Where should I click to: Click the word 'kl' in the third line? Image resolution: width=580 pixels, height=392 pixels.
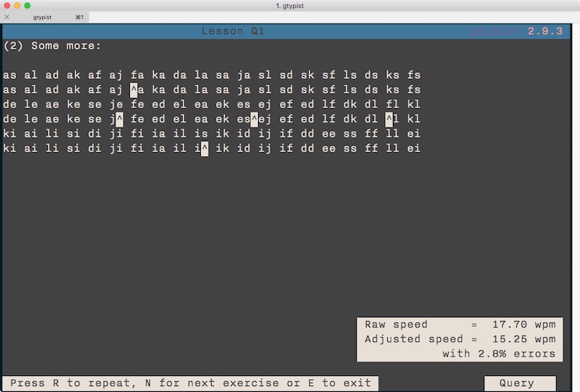tap(414, 104)
